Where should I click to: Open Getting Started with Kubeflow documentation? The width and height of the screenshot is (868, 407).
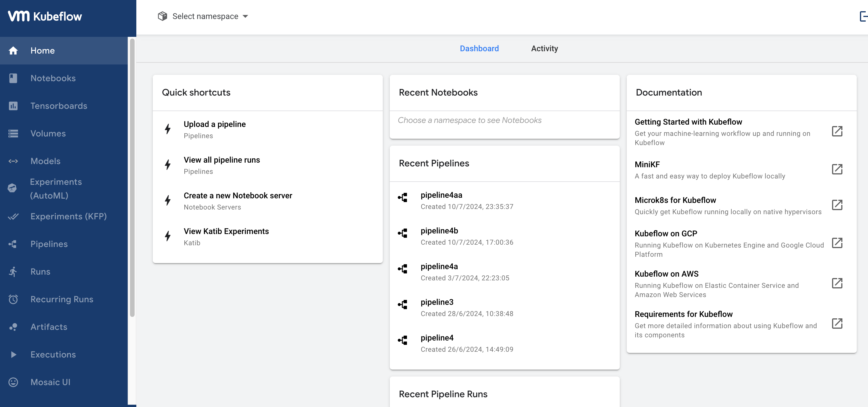click(x=741, y=132)
